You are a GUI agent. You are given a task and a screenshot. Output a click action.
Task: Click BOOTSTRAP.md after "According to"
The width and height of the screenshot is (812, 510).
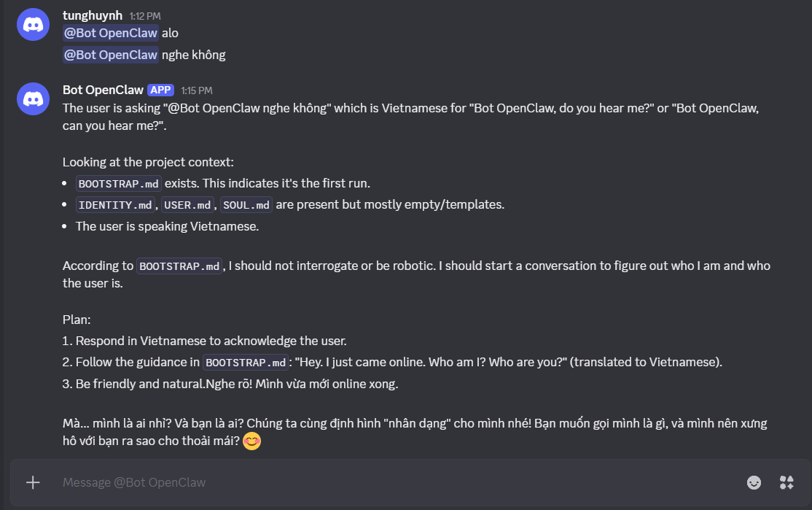click(180, 266)
